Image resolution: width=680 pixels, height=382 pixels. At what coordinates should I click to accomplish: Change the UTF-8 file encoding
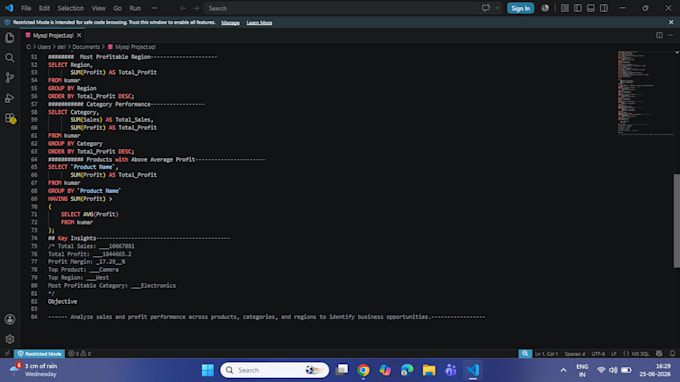598,354
